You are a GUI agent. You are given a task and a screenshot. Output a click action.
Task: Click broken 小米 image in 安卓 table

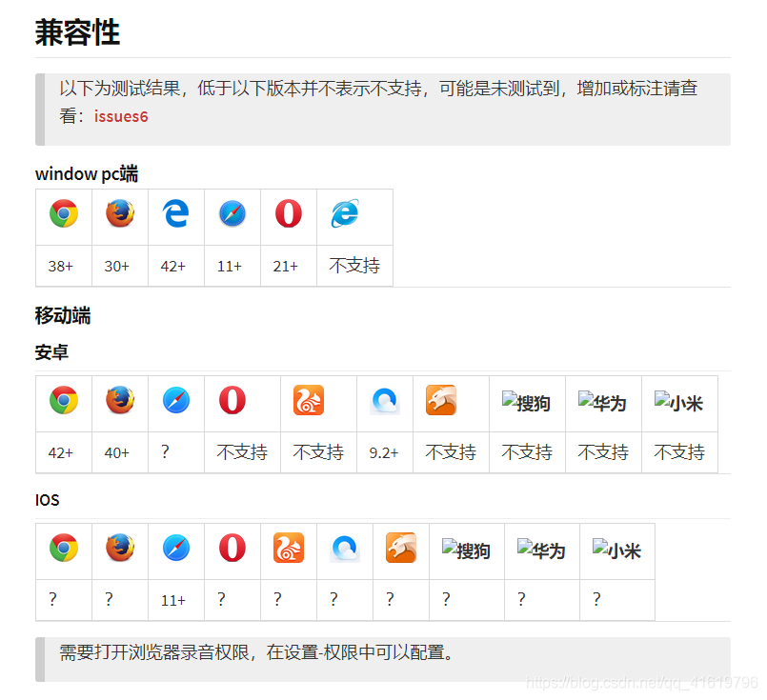point(679,403)
